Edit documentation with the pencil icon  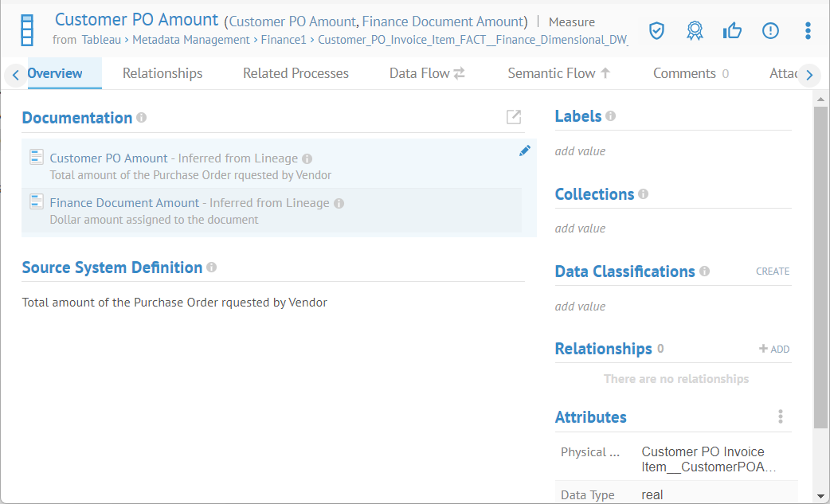coord(524,150)
